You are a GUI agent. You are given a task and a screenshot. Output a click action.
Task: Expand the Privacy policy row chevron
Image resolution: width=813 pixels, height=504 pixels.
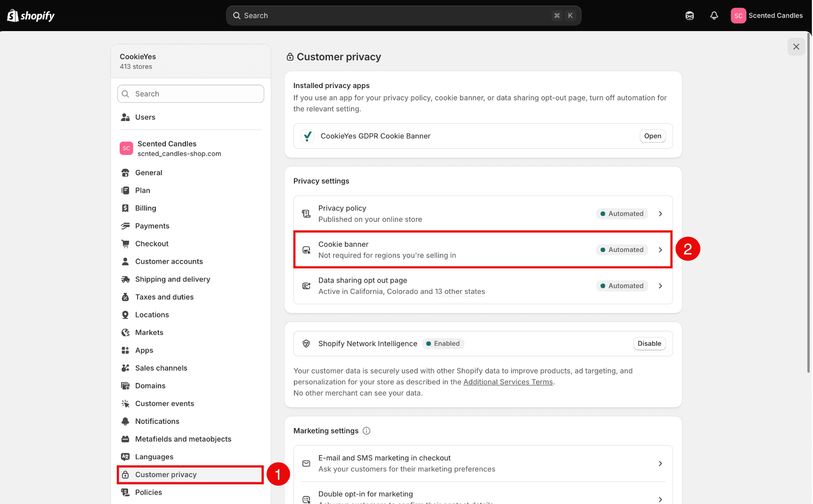tap(660, 214)
